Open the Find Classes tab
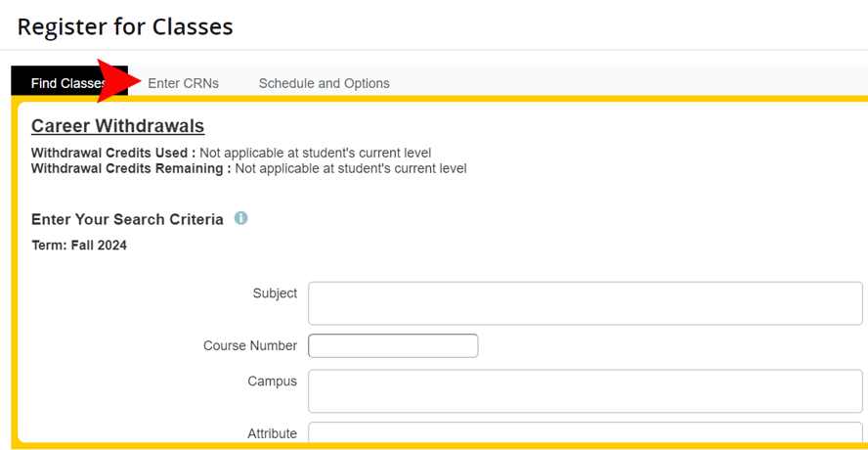 point(69,83)
